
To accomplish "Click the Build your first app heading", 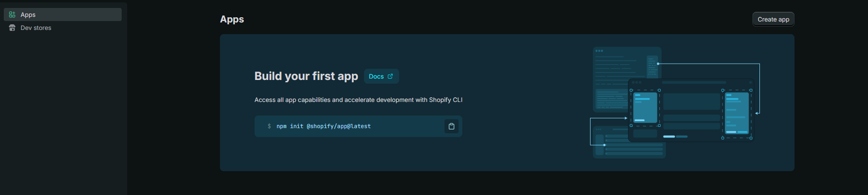I will (306, 76).
